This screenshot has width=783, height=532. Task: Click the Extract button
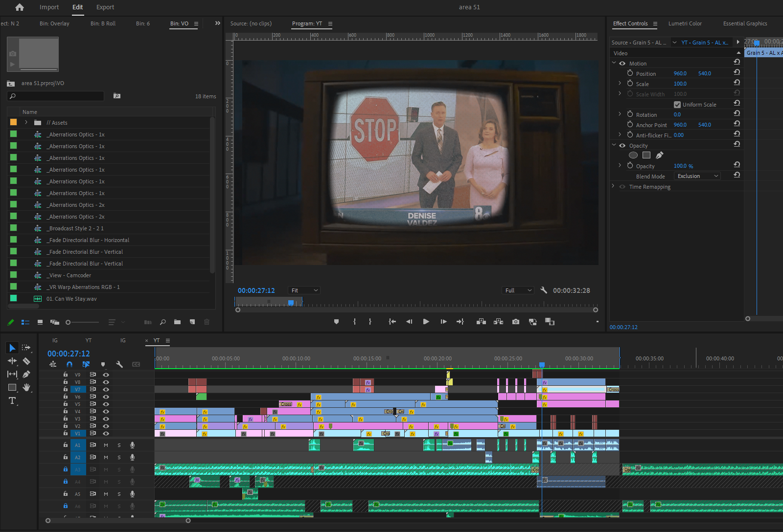pyautogui.click(x=498, y=322)
